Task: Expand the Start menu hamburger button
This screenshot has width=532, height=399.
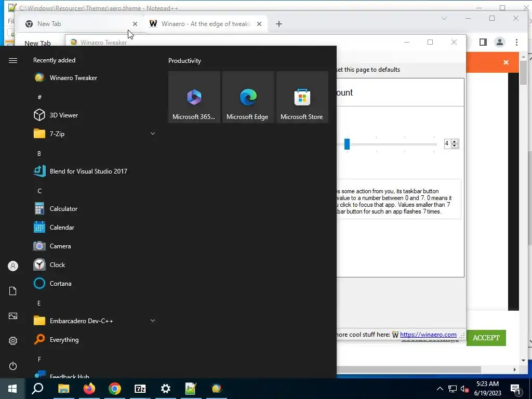Action: (13, 60)
